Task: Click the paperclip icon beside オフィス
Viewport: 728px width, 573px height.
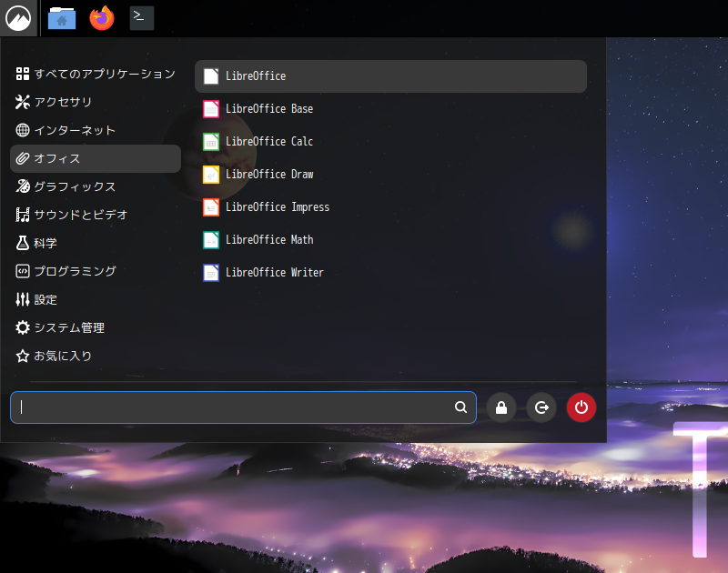Action: pos(22,158)
